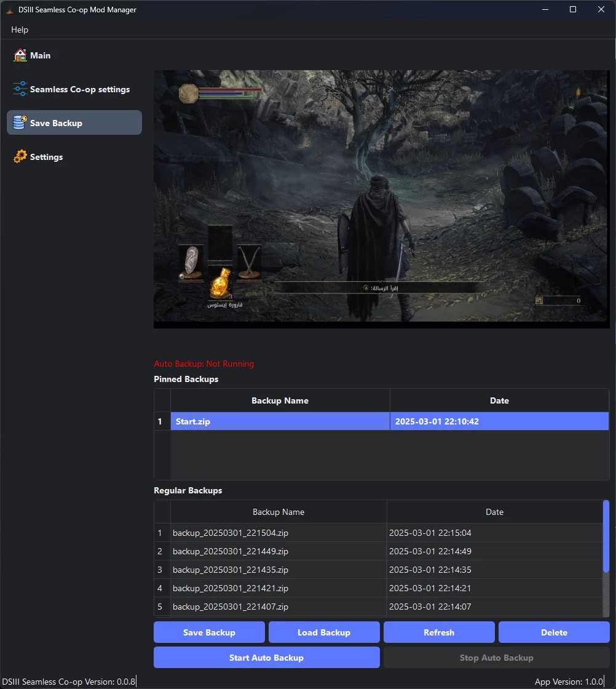Go to the Main page label
Image resolution: width=616 pixels, height=689 pixels.
click(x=41, y=55)
